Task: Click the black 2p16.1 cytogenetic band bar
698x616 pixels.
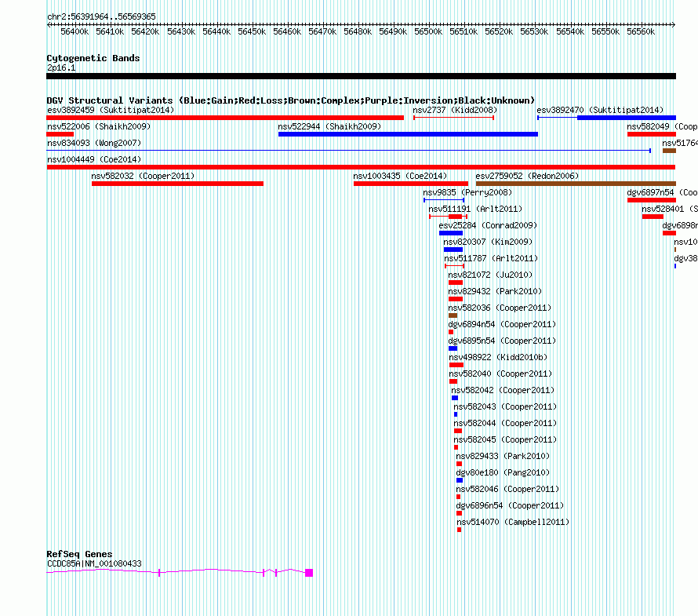Action: (x=361, y=76)
